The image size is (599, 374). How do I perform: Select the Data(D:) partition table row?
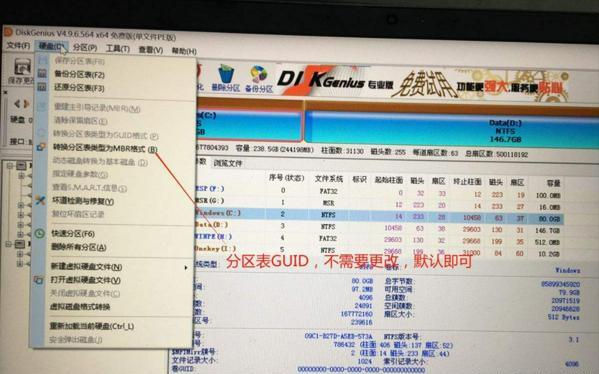coord(378,227)
